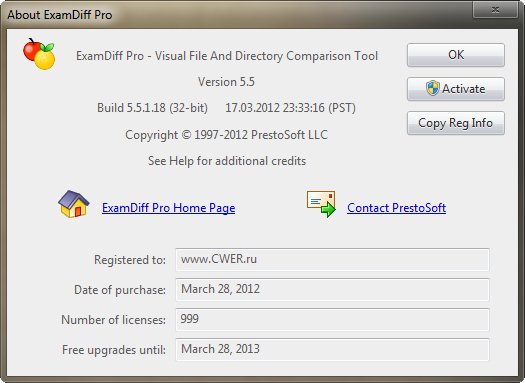525x383 pixels.
Task: Click the envelope contact icon
Action: [x=321, y=204]
